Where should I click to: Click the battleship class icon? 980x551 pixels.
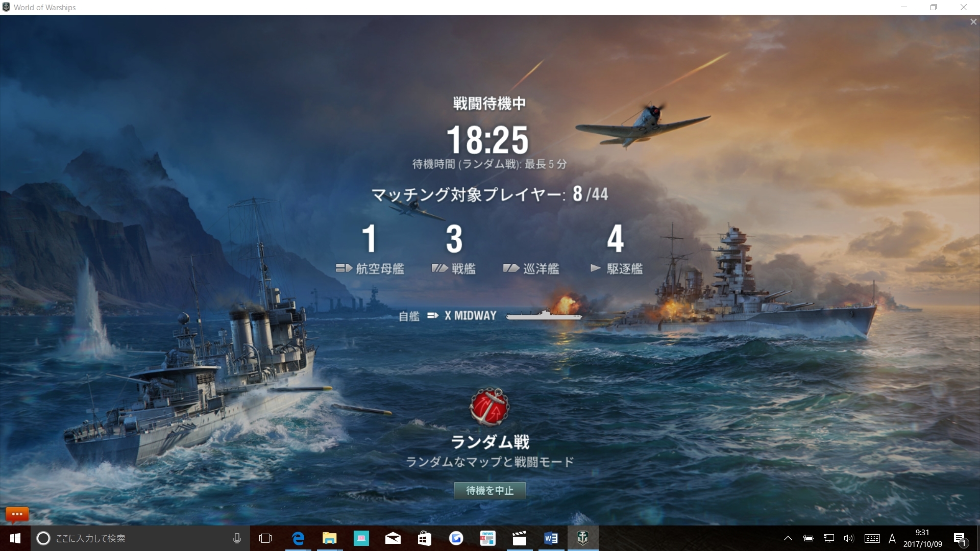tap(439, 268)
